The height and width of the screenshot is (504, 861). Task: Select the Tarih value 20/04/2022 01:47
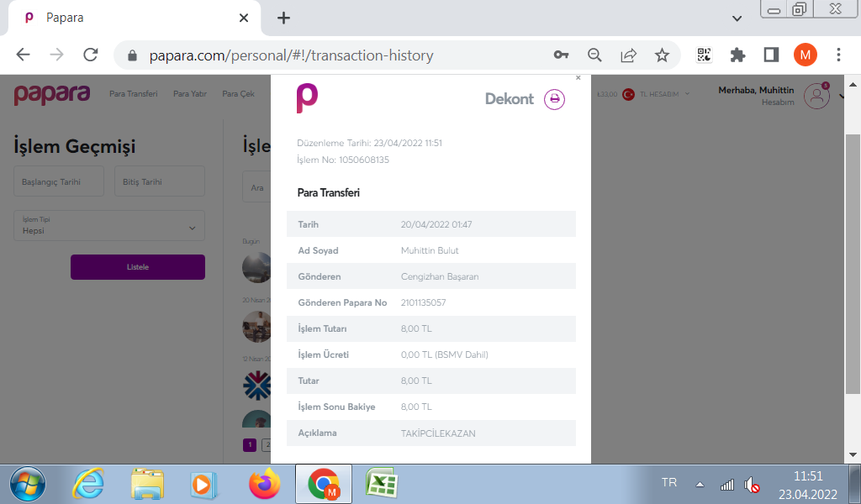[436, 225]
